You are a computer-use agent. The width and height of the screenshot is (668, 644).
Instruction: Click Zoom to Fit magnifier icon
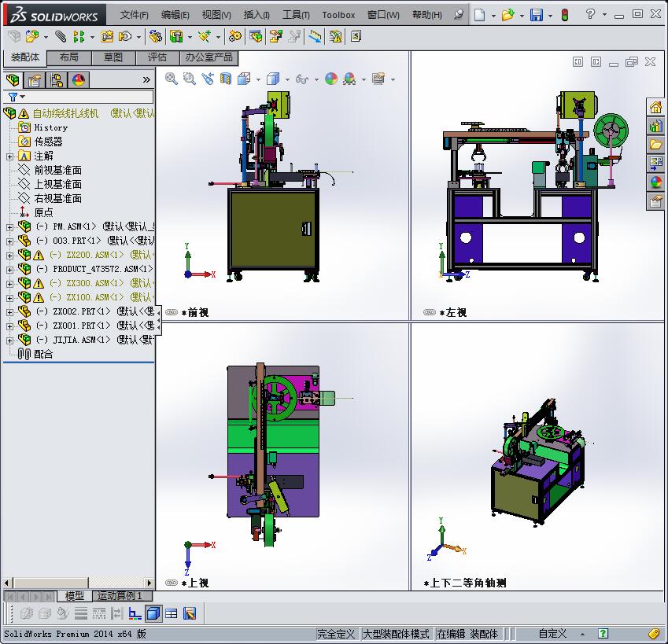coord(172,79)
